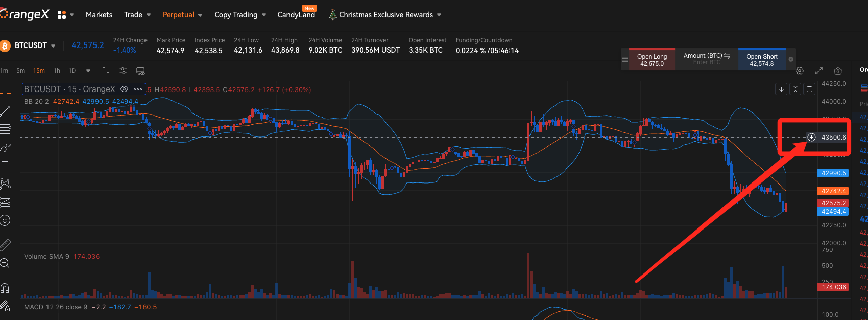Click the red 42575.2 price label
868x320 pixels.
point(833,203)
